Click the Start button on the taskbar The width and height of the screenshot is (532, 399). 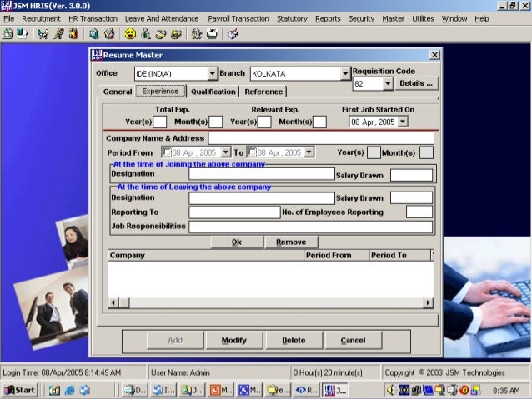[20, 390]
